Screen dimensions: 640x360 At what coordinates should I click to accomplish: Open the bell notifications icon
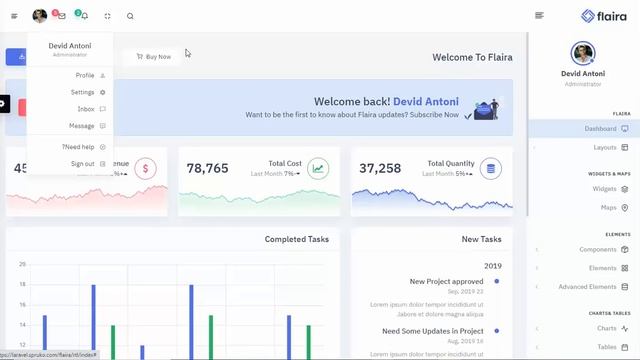tap(84, 16)
